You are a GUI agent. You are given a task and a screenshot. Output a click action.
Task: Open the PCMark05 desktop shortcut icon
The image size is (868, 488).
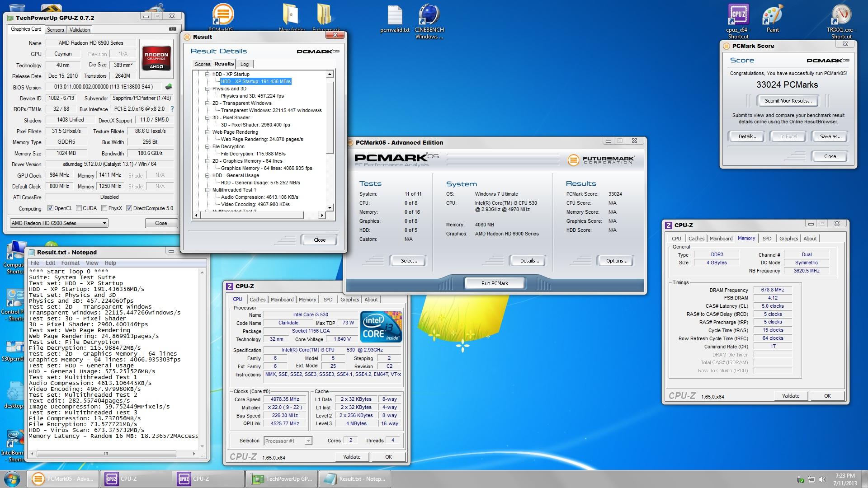point(221,18)
